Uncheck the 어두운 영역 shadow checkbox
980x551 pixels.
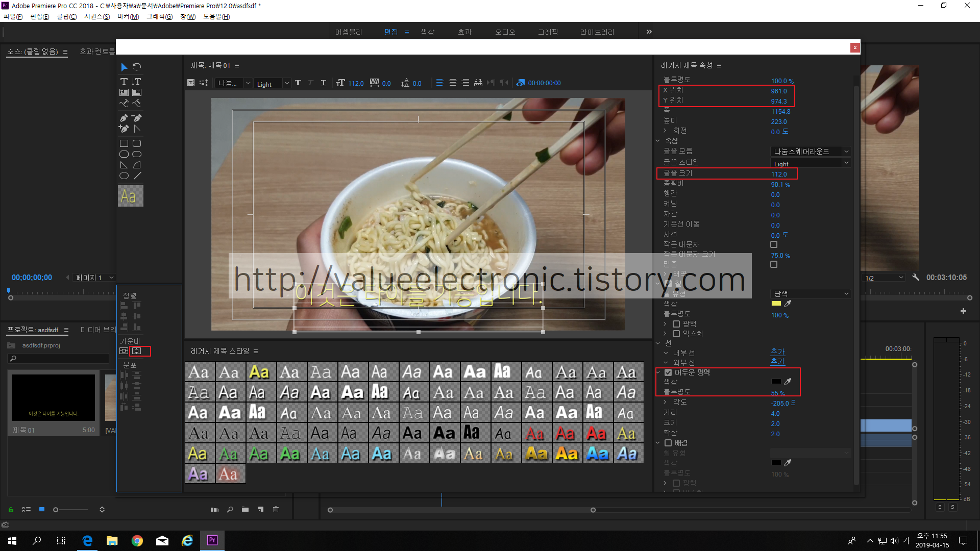click(x=668, y=372)
